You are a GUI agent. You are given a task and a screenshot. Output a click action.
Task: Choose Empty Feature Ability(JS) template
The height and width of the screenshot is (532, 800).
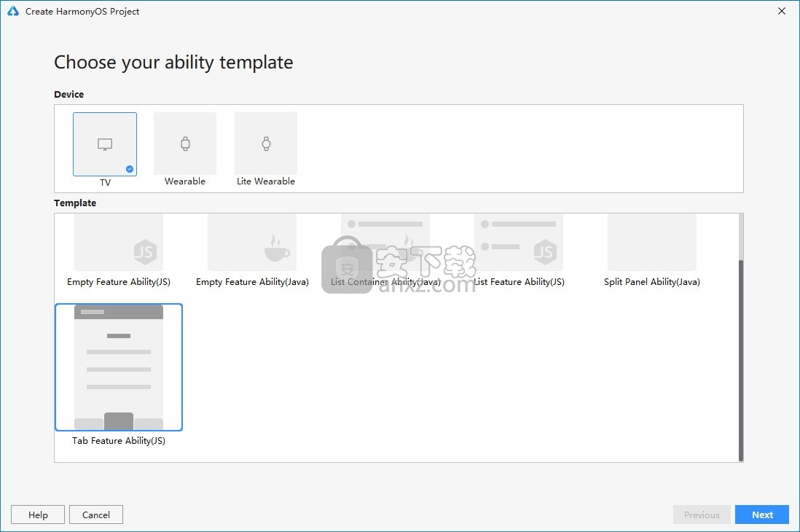pos(118,243)
